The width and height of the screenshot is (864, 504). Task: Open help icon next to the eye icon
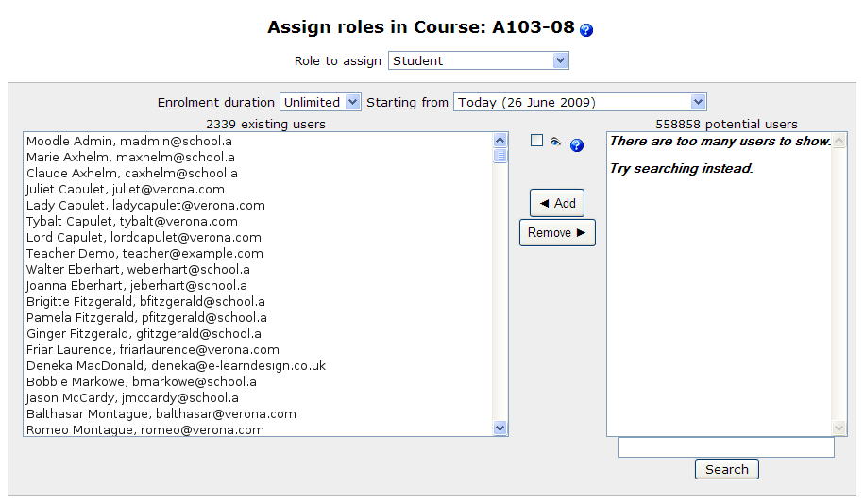(577, 145)
